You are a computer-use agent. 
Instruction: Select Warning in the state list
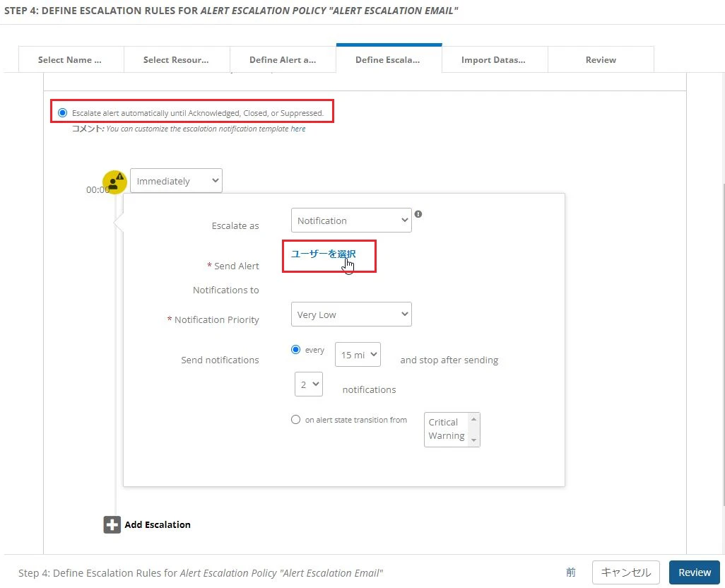click(x=446, y=435)
